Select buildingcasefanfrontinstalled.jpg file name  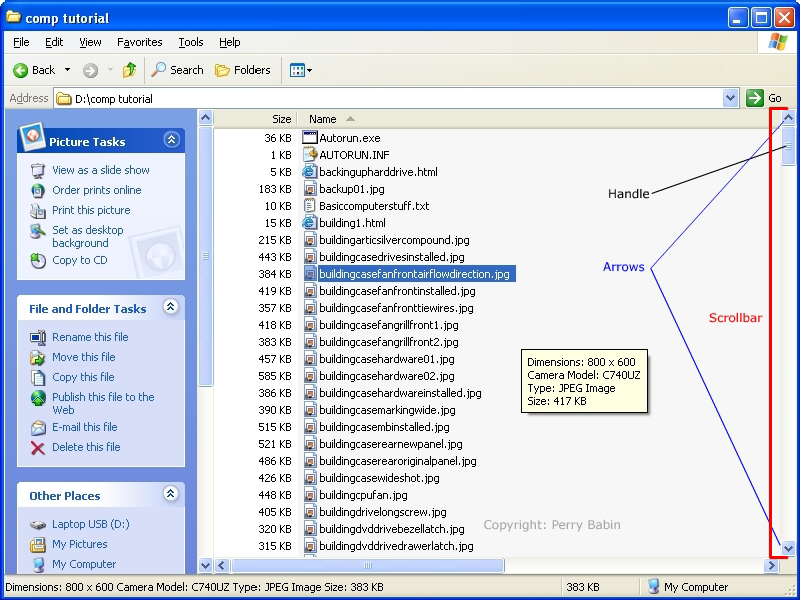[x=397, y=291]
